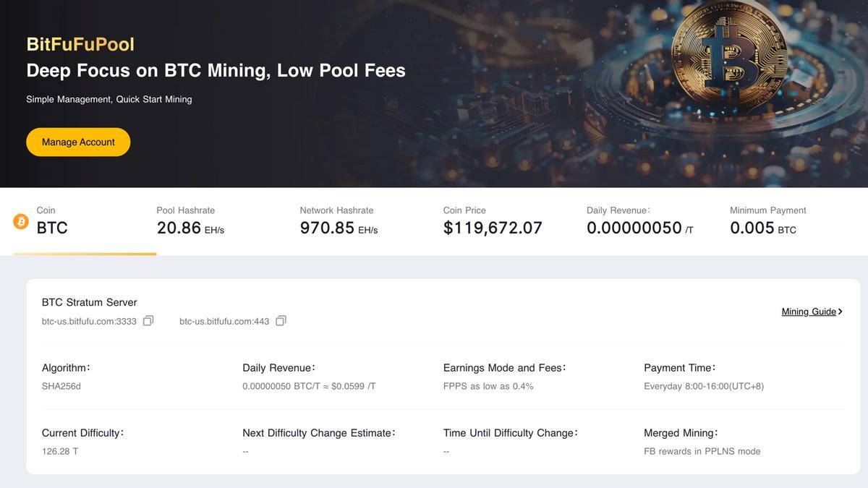Expand the Time Until Difficulty Change field
Image resolution: width=868 pixels, height=488 pixels.
tap(445, 450)
